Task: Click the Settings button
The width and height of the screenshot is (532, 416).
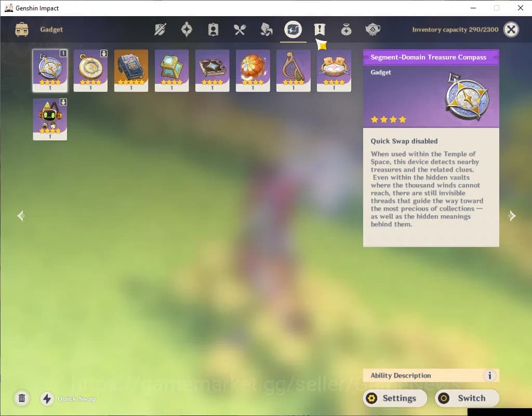Action: (395, 398)
